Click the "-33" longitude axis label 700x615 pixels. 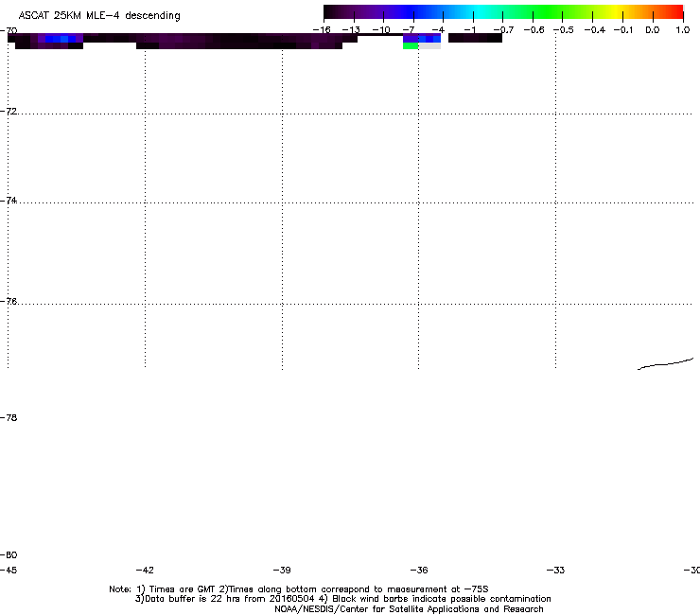coord(555,570)
